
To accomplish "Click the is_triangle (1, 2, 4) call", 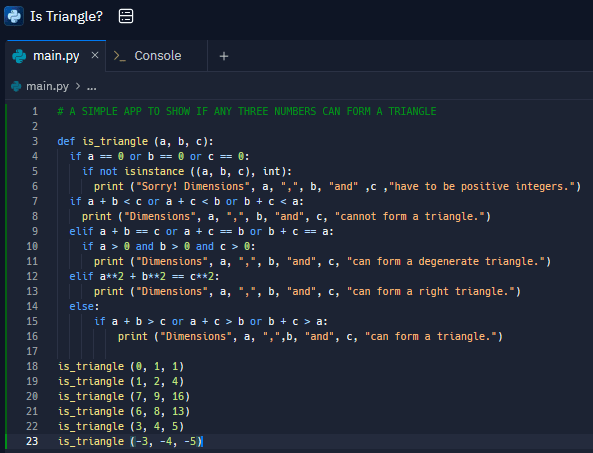I will (121, 382).
